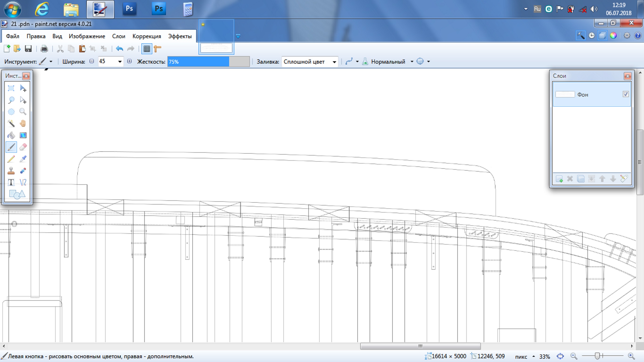Open the Нормальный blend mode dropdown
Viewport: 644px width, 362px height.
pos(412,62)
